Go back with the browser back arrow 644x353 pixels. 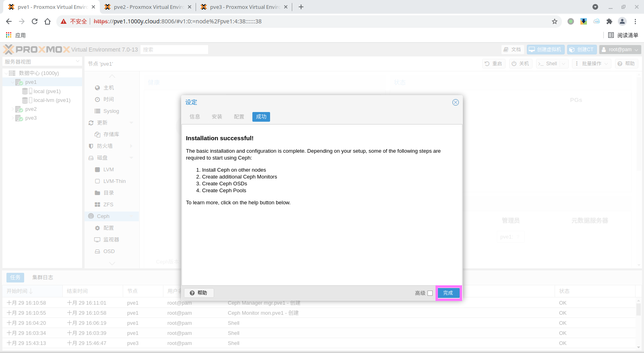9,21
